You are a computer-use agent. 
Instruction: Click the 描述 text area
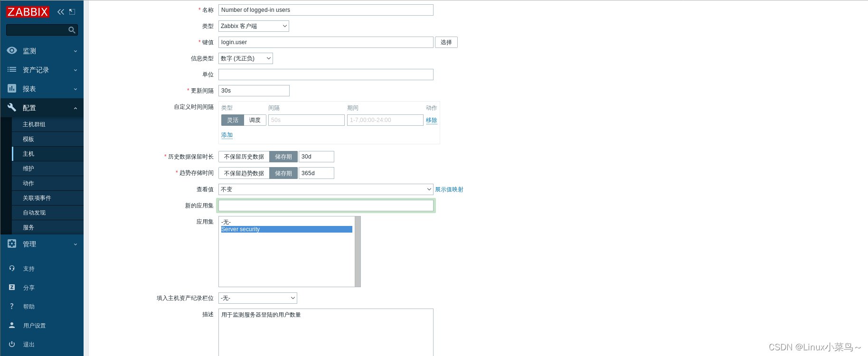tap(326, 332)
